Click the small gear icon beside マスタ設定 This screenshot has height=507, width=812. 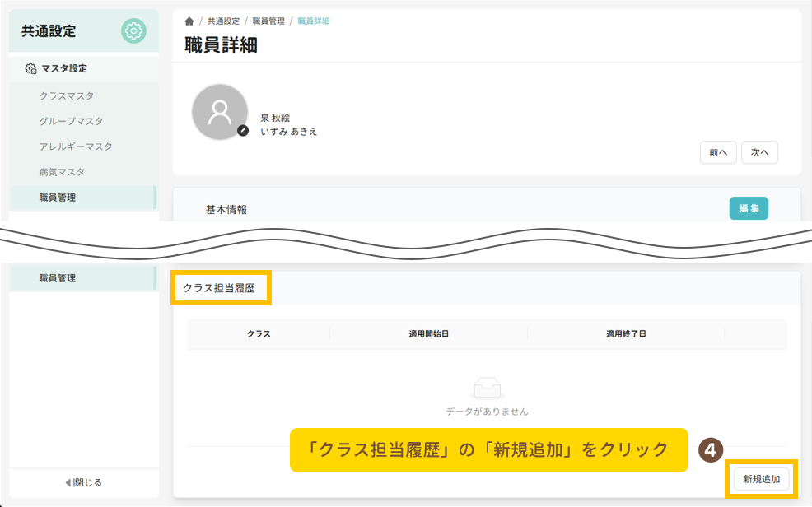tap(31, 69)
